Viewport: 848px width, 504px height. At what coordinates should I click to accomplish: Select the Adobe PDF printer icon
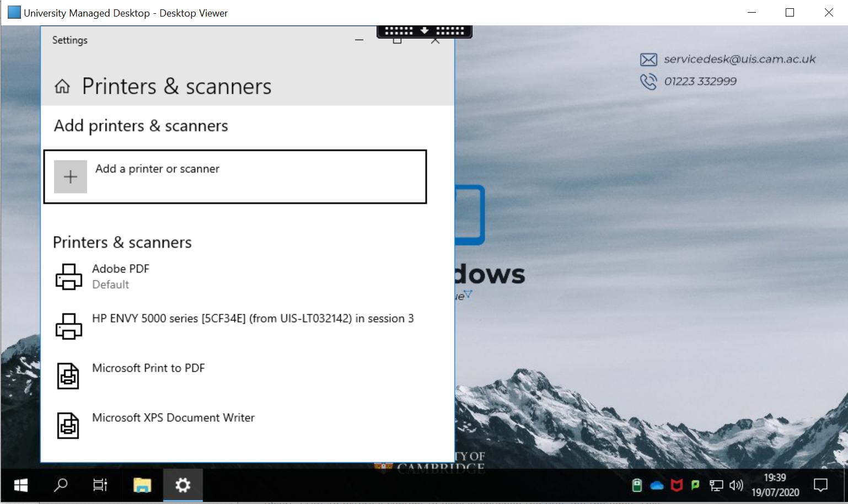(x=68, y=277)
